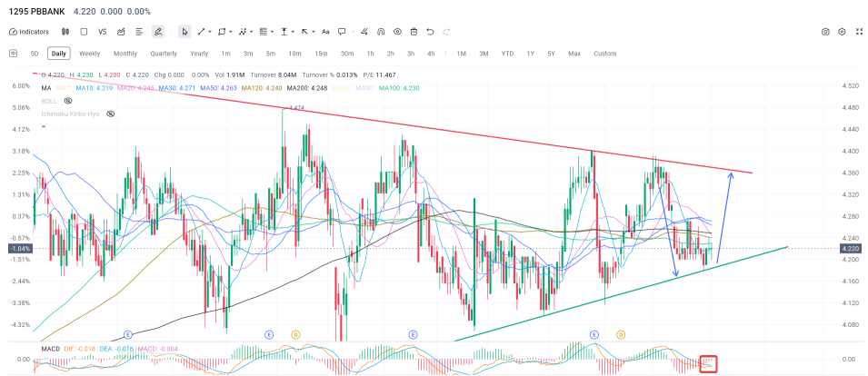The image size is (868, 376).
Task: Switch to the Weekly timeframe tab
Action: pyautogui.click(x=89, y=54)
